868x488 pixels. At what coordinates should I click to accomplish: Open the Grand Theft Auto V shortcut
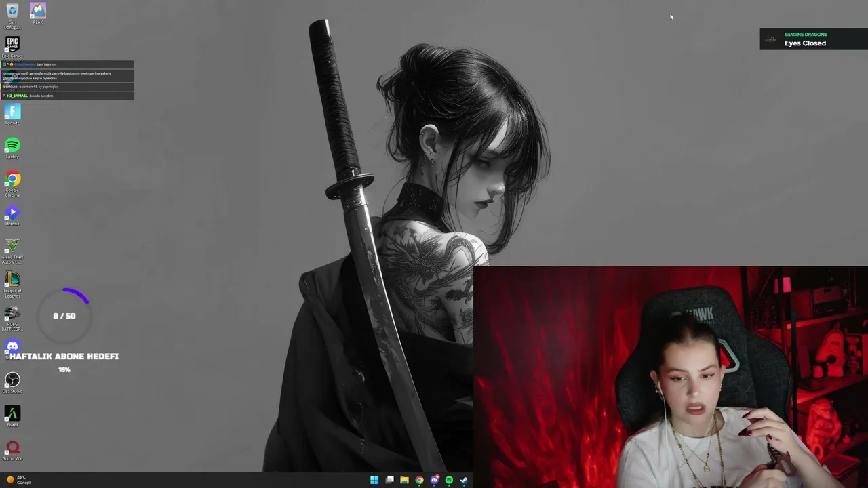(12, 251)
